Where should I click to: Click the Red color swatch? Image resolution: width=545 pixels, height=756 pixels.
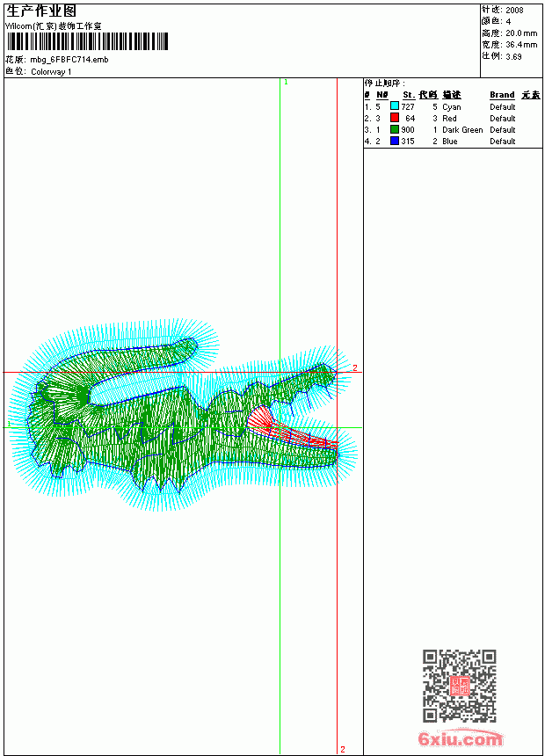395,118
